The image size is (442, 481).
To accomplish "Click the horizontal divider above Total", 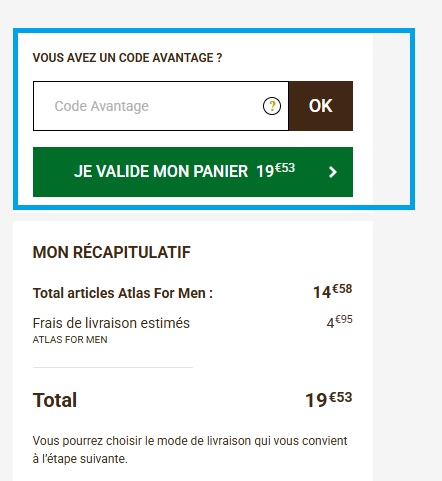I will click(x=113, y=367).
